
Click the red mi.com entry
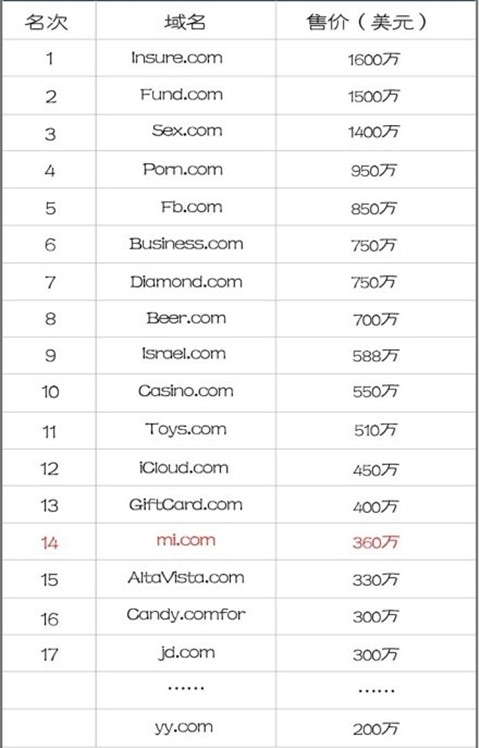click(186, 540)
